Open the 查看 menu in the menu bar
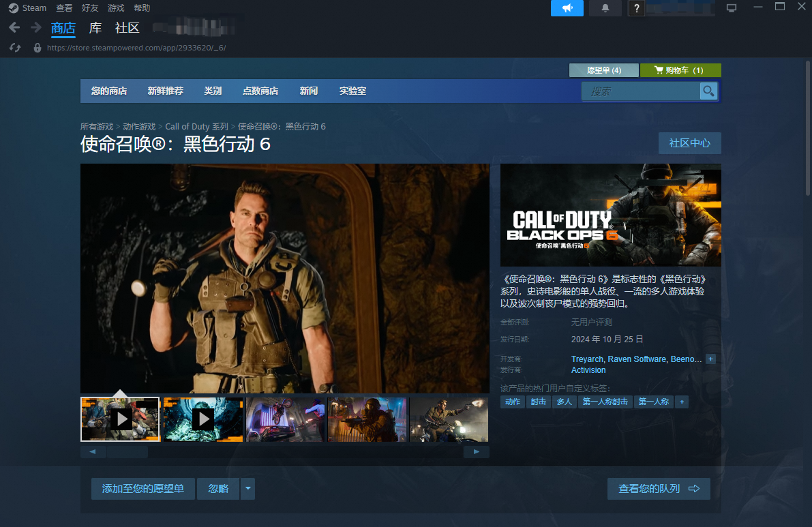Screen dimensions: 812x527 64,7
